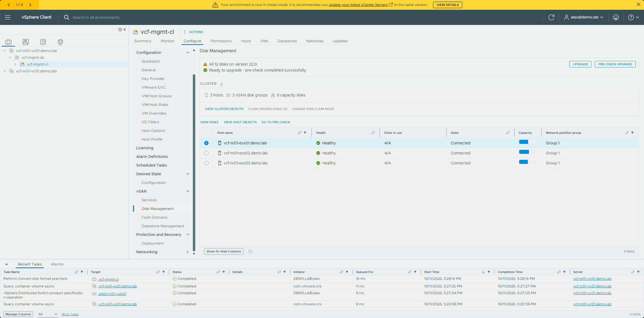The width and height of the screenshot is (644, 318).
Task: Click capacity bar for vcf-m01-esx01.demo.lab
Action: click(528, 142)
